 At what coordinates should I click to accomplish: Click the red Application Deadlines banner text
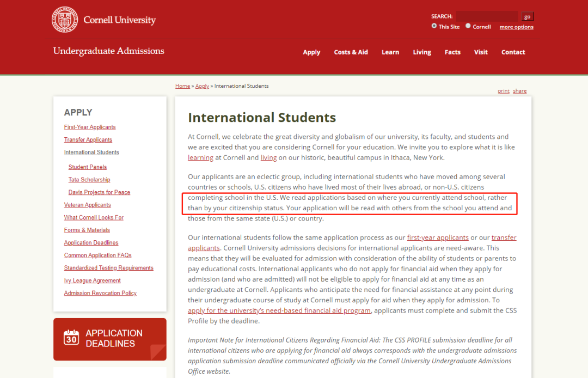coord(114,338)
